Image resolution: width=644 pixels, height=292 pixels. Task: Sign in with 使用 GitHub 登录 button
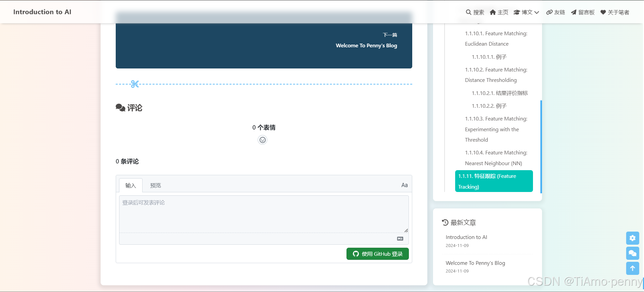377,254
